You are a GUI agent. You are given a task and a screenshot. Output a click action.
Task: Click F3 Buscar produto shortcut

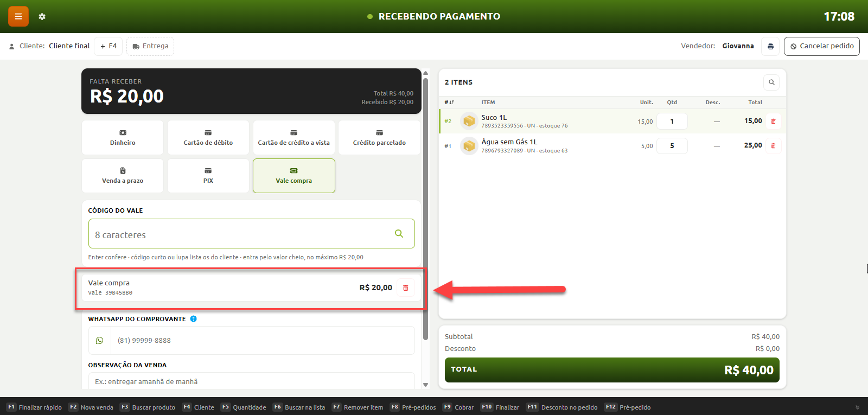pos(148,407)
